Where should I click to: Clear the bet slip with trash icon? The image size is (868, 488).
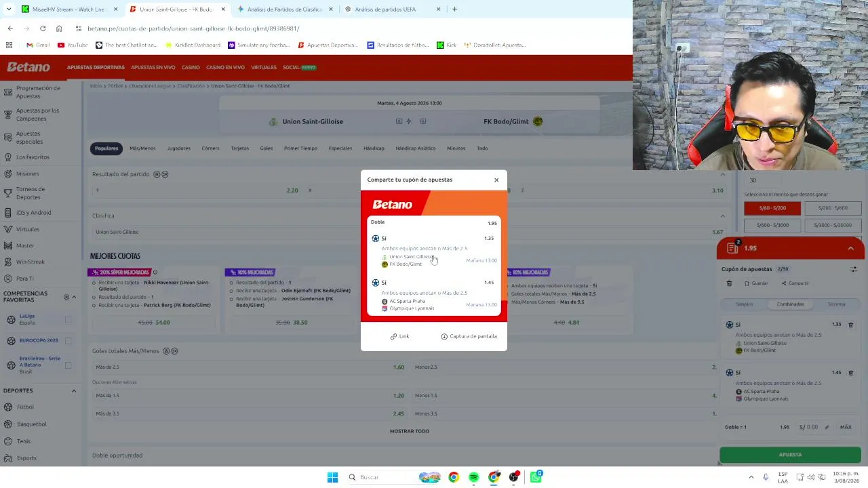(x=729, y=283)
